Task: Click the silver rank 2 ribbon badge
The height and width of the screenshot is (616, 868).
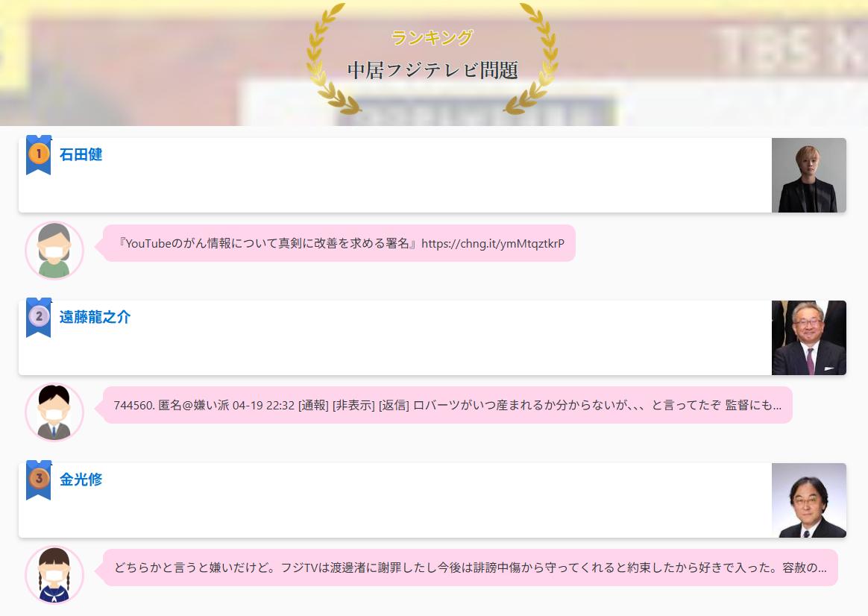Action: coord(38,318)
